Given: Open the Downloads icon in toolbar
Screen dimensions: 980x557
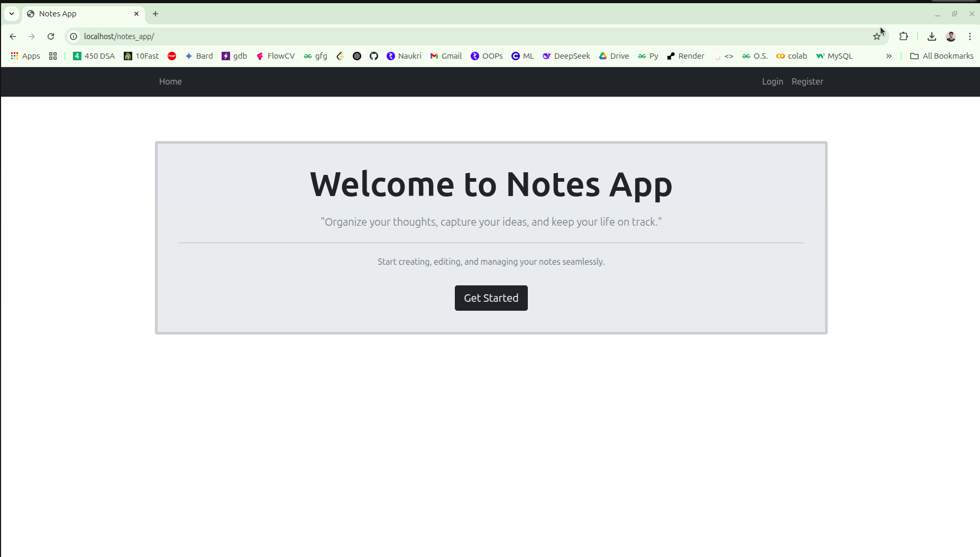Looking at the screenshot, I should (932, 36).
